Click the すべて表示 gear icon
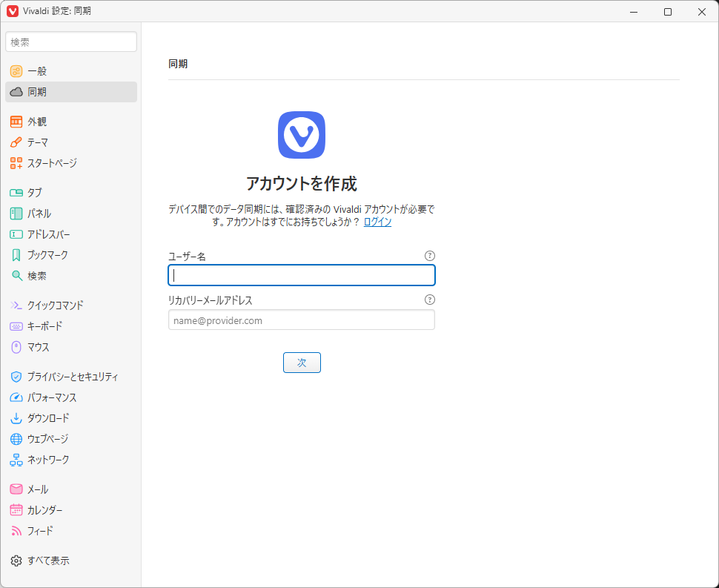Viewport: 719px width, 588px height. (16, 561)
